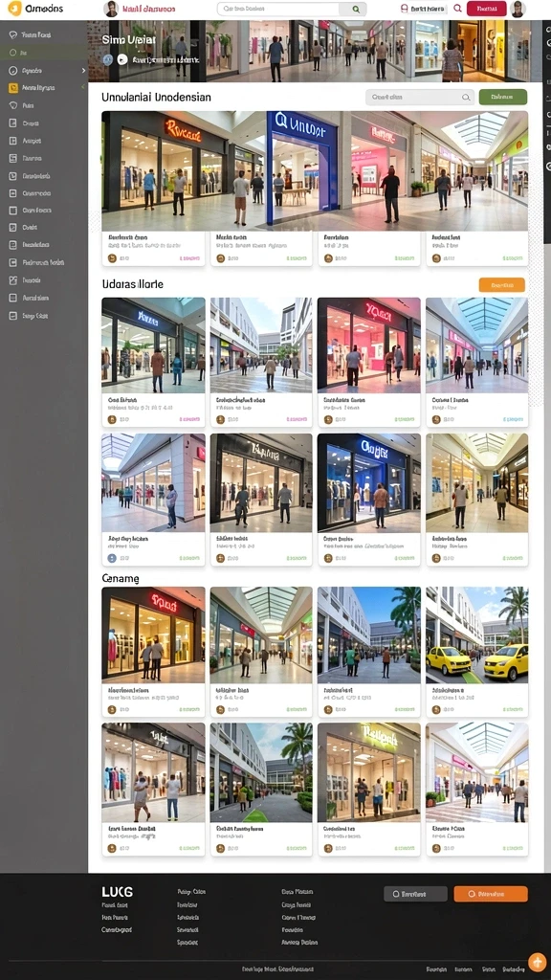Click the blue avatar icon on an Udaras Ilorte card
551x980 pixels.
coord(112,558)
